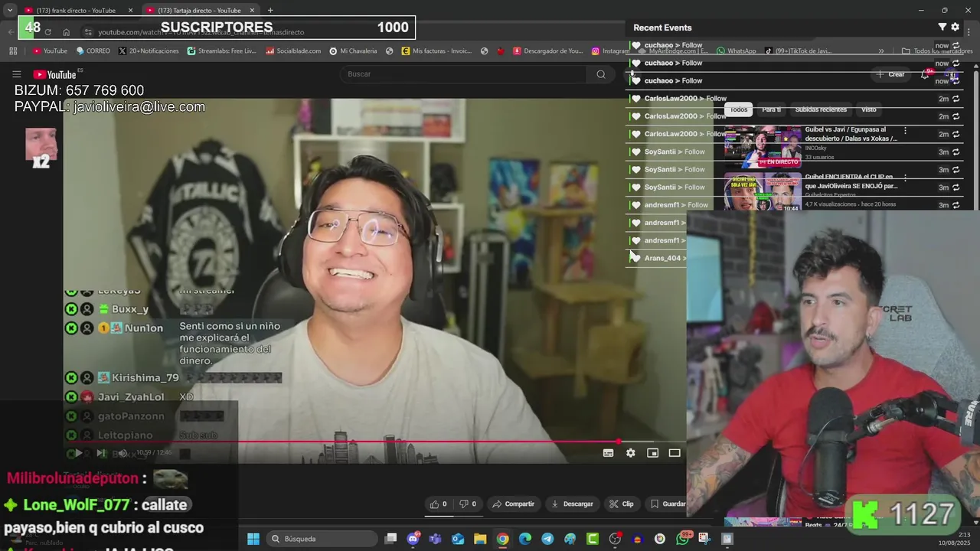The image size is (980, 551).
Task: Open Recent Events filter funnel
Action: (x=942, y=27)
